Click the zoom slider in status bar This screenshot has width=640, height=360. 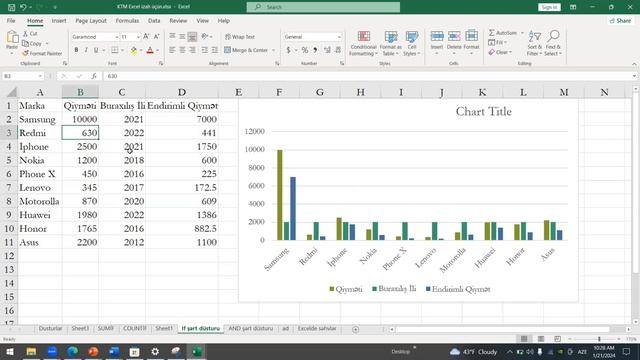click(x=599, y=339)
